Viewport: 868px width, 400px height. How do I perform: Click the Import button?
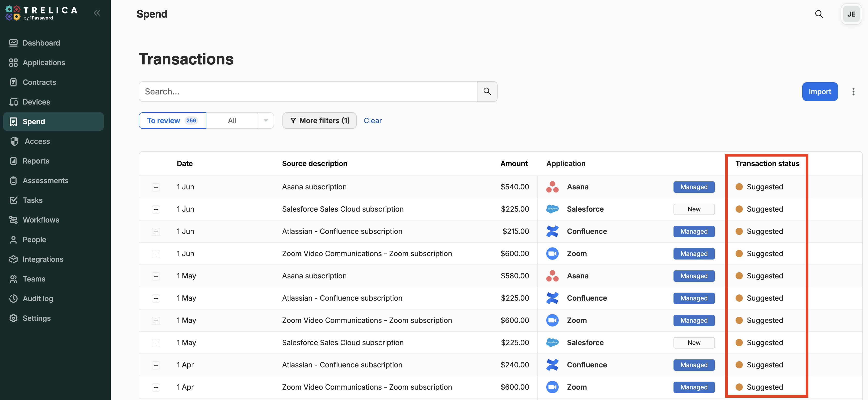tap(819, 92)
